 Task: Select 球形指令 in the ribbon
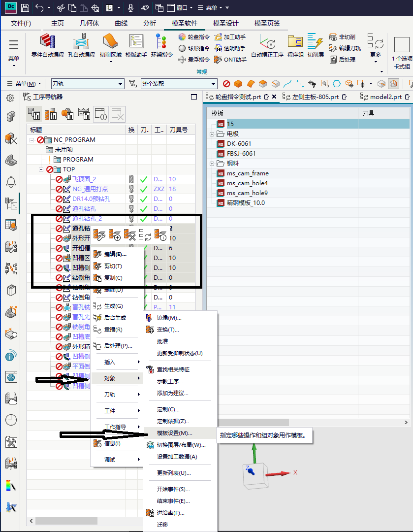(194, 48)
